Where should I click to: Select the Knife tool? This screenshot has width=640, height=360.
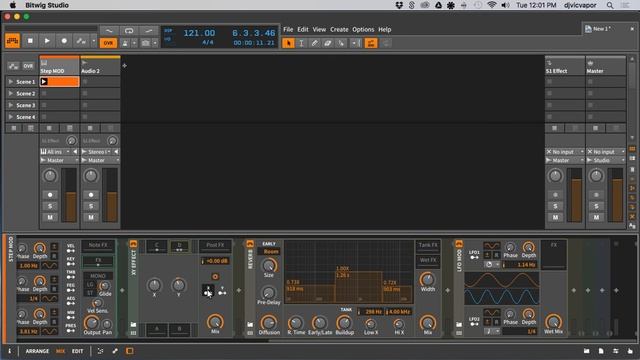click(x=341, y=43)
